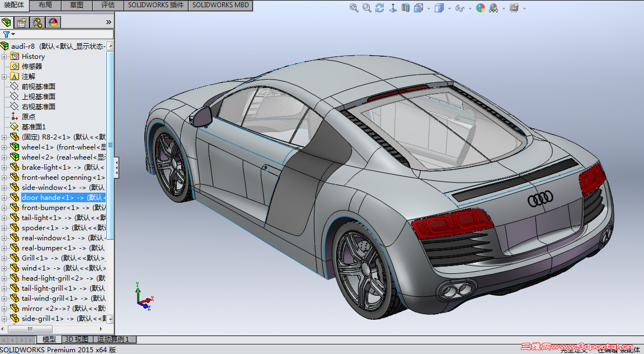Click the tree filter funnel icon
The image size is (644, 354).
6,35
